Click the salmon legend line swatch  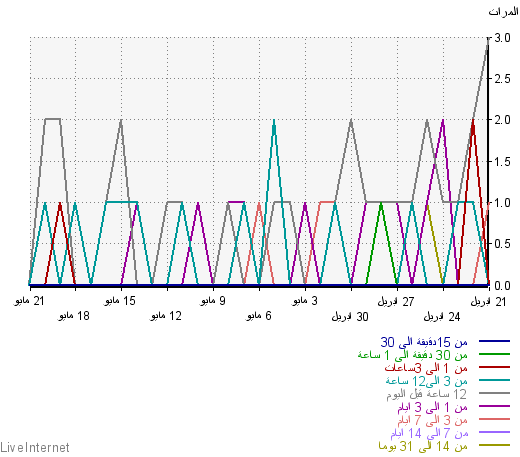pyautogui.click(x=494, y=419)
